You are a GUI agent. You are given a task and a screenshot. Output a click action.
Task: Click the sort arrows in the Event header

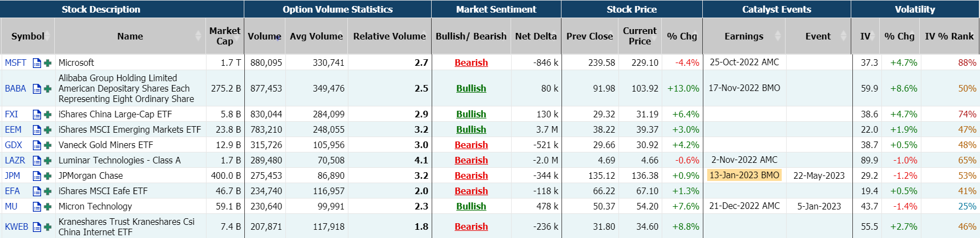(x=843, y=36)
